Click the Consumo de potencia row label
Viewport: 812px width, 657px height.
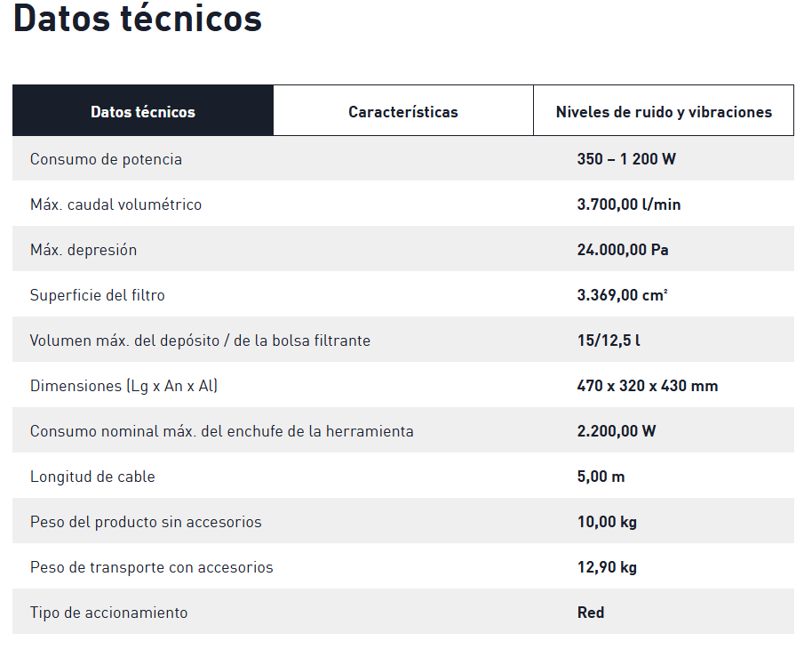[x=106, y=159]
